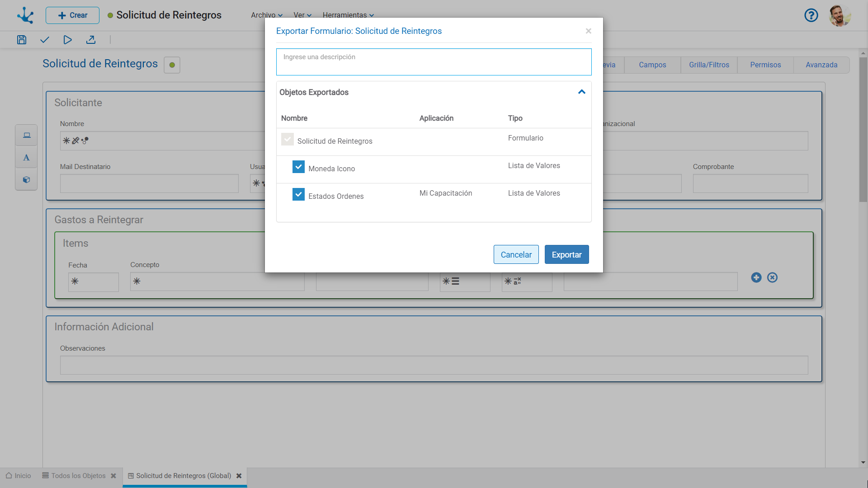Screen dimensions: 868x488
Task: Click the Exportar button
Action: click(x=566, y=254)
